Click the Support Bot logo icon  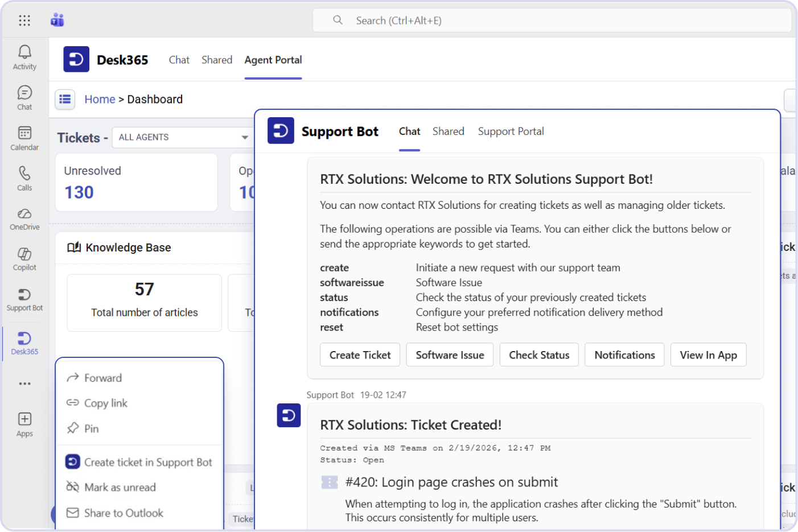[x=281, y=130]
